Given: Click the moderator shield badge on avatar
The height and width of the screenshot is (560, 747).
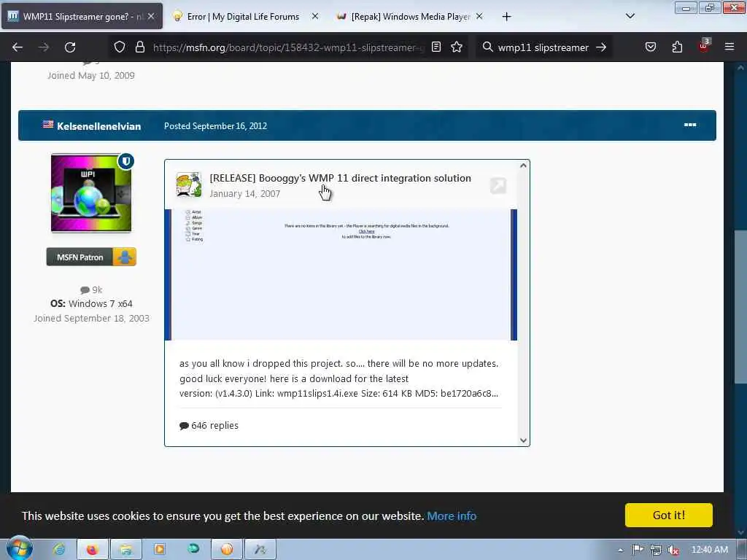Looking at the screenshot, I should click(x=126, y=161).
